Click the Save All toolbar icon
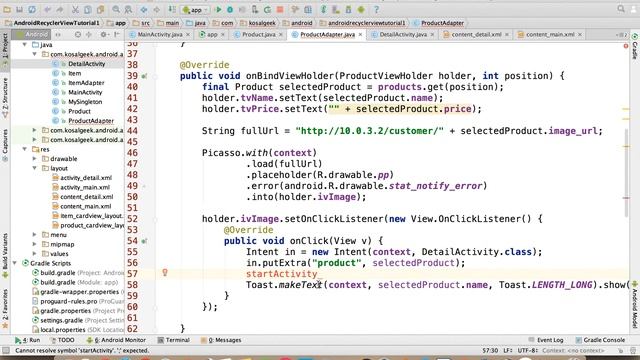Screen dimensions: 640x360 [19, 9]
